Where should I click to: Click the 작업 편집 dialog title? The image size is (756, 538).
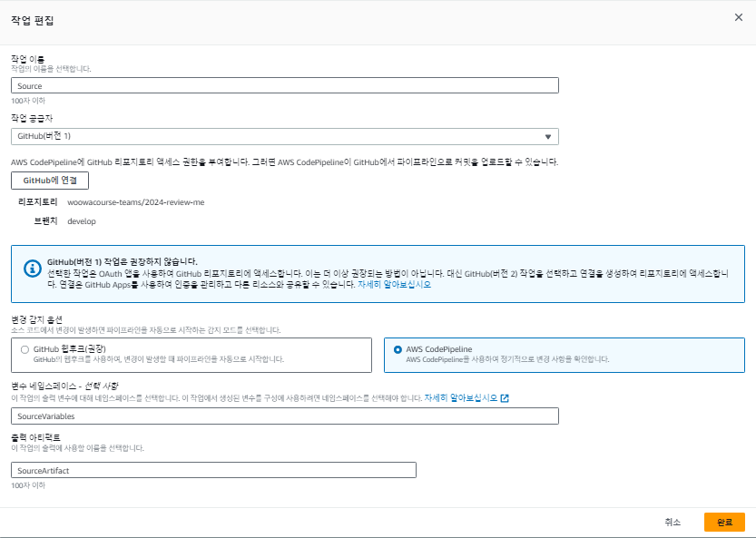coord(33,20)
